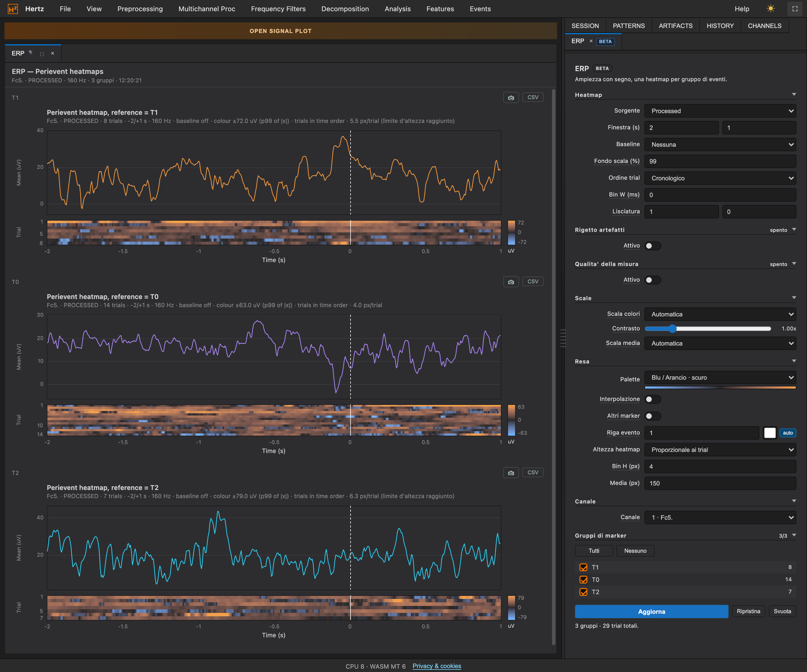Click the Fondo scala (%) input field
The width and height of the screenshot is (807, 672).
tap(720, 161)
